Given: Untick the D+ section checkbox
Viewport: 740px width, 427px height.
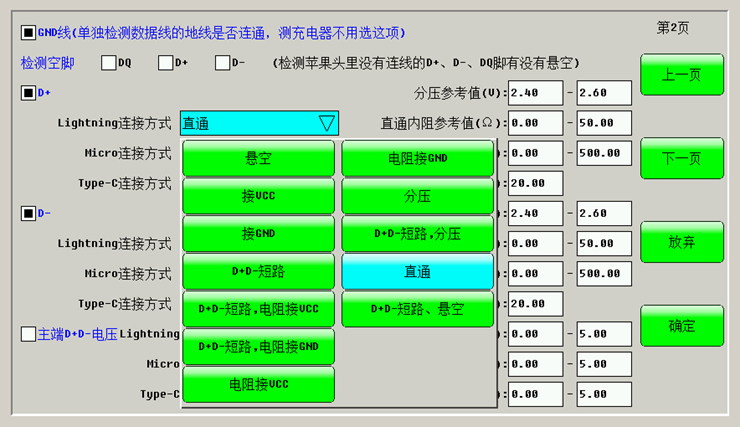Looking at the screenshot, I should 28,94.
